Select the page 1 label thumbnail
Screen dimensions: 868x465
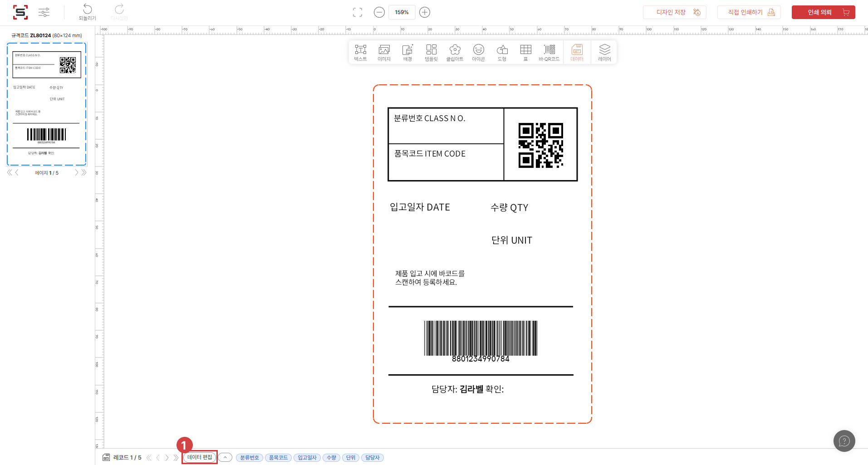(x=46, y=104)
